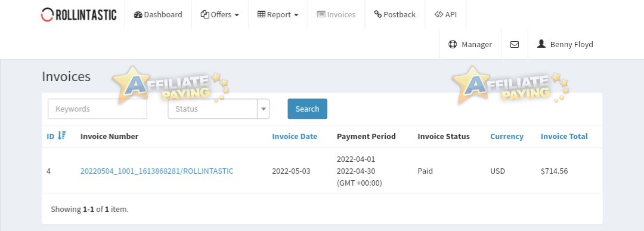Click the Rollintastic logo
The height and width of the screenshot is (231, 644).
[79, 15]
